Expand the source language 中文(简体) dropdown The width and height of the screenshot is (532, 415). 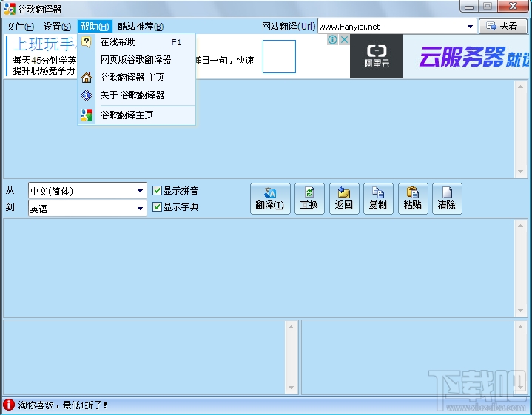tap(140, 191)
